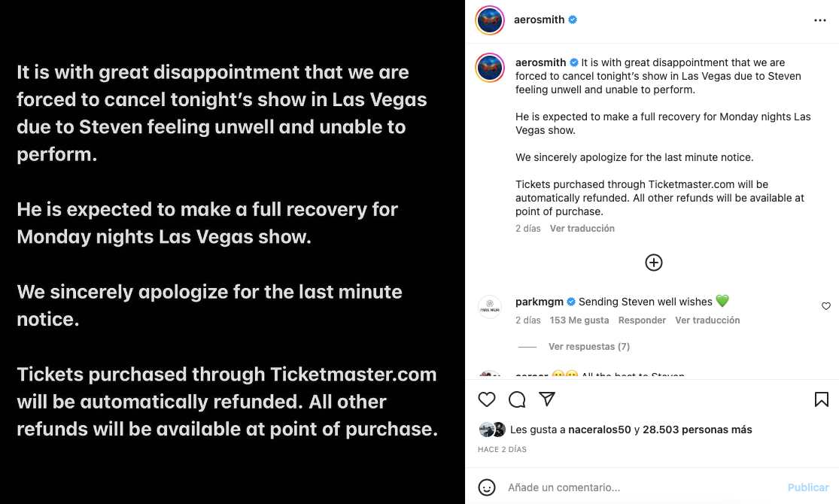
Task: Like the parkmgm comment with the small heart
Action: click(825, 306)
